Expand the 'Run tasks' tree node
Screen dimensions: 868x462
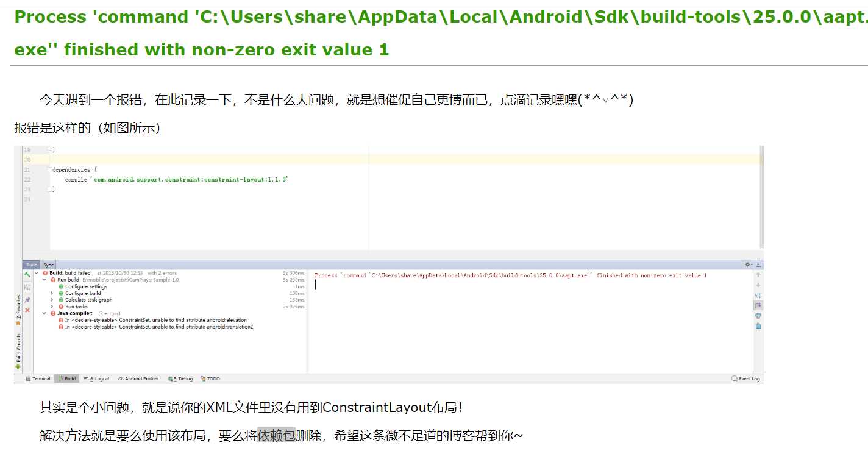[52, 307]
